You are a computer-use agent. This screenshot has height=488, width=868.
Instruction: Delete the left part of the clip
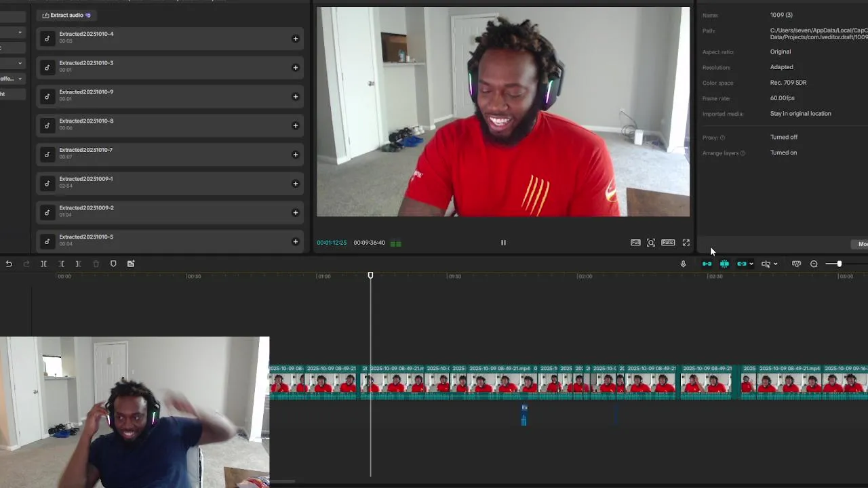[x=61, y=264]
